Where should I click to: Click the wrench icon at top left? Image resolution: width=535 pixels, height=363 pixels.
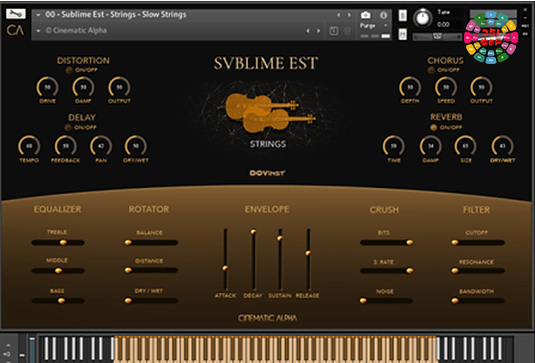click(16, 14)
